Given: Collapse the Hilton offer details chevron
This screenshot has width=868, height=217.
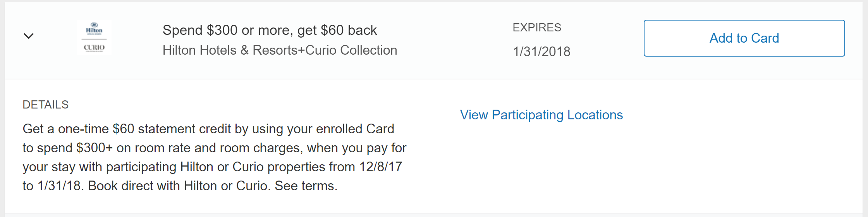Looking at the screenshot, I should pyautogui.click(x=29, y=36).
